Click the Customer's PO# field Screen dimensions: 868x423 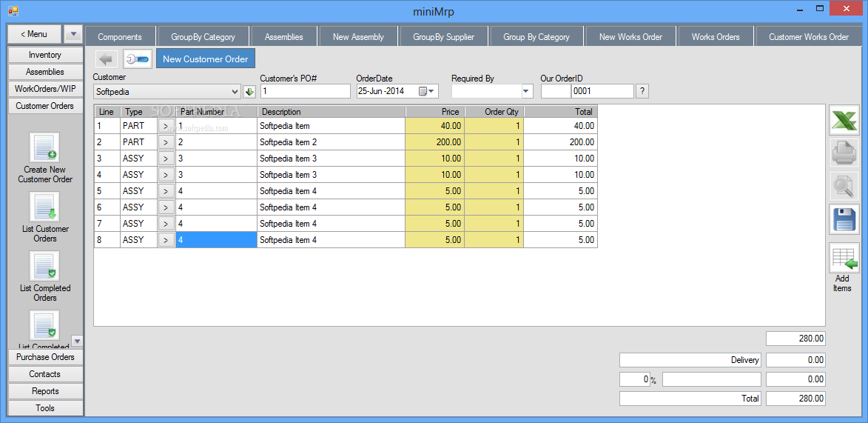[x=305, y=91]
